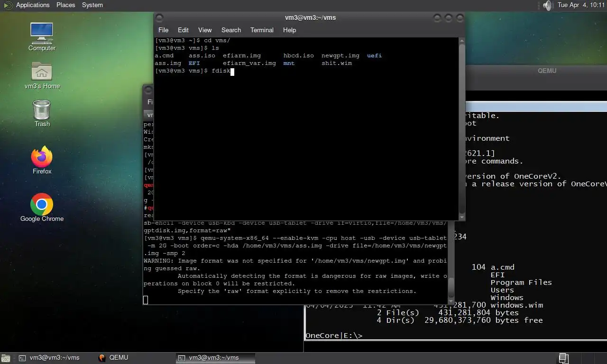Open the Edit menu in the terminal

coord(183,30)
